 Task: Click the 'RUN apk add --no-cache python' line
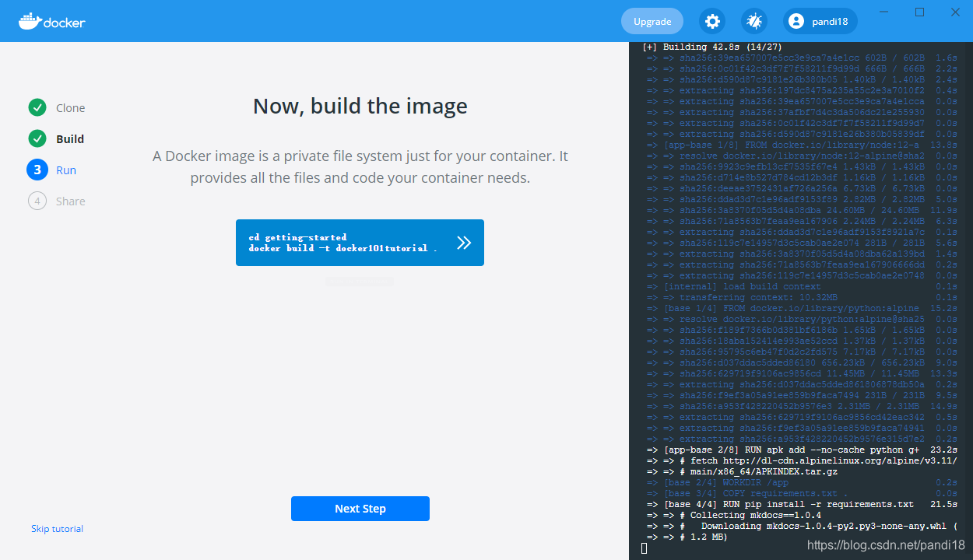click(x=802, y=450)
